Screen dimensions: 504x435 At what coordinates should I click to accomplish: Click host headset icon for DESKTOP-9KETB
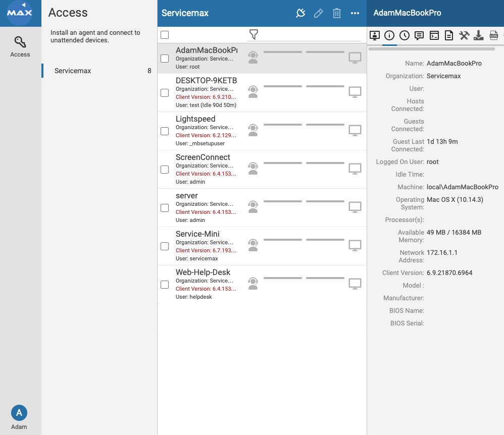254,92
